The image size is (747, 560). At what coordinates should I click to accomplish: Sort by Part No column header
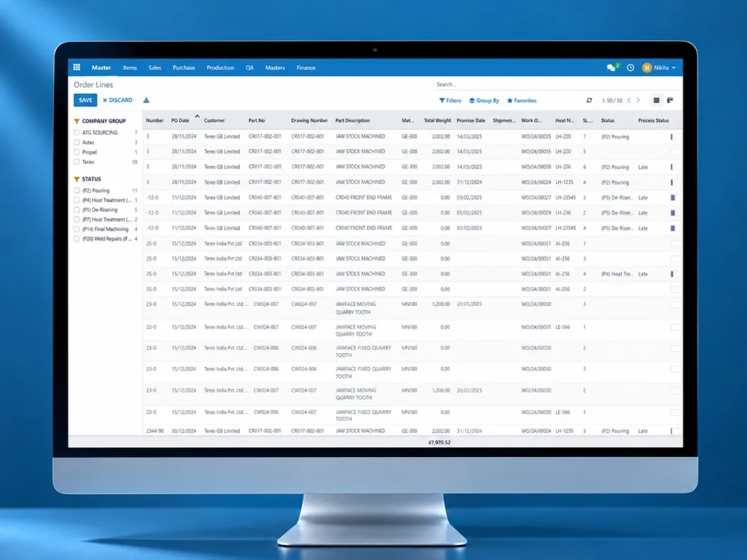[x=257, y=120]
